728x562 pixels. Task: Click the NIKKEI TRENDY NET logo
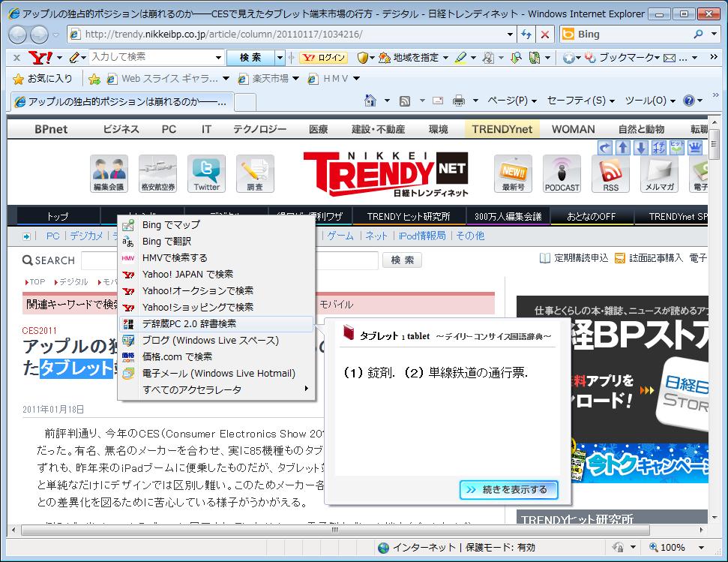click(385, 174)
